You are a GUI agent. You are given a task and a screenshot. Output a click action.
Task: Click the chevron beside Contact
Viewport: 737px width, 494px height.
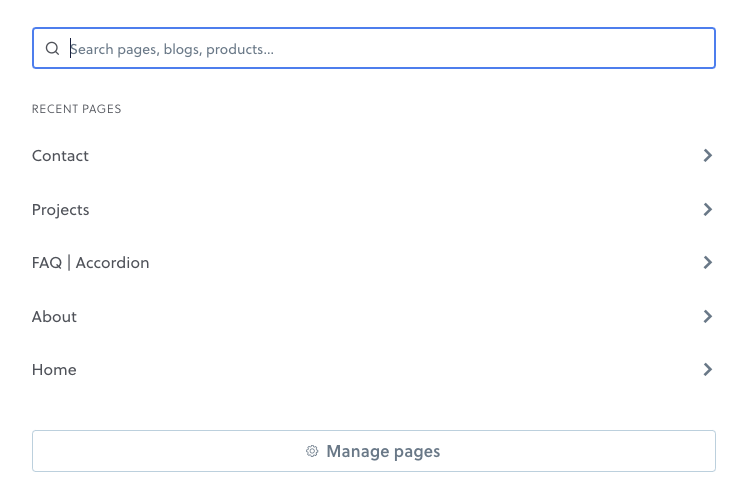point(707,156)
